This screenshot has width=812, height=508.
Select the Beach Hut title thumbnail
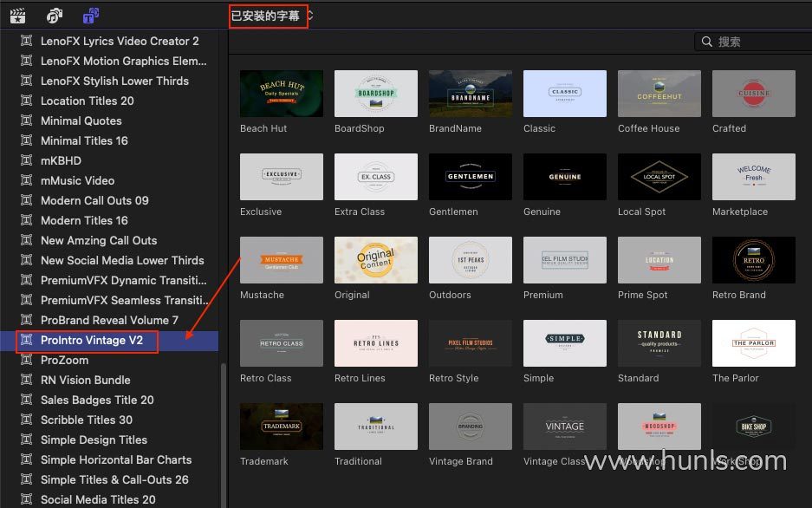click(x=281, y=94)
